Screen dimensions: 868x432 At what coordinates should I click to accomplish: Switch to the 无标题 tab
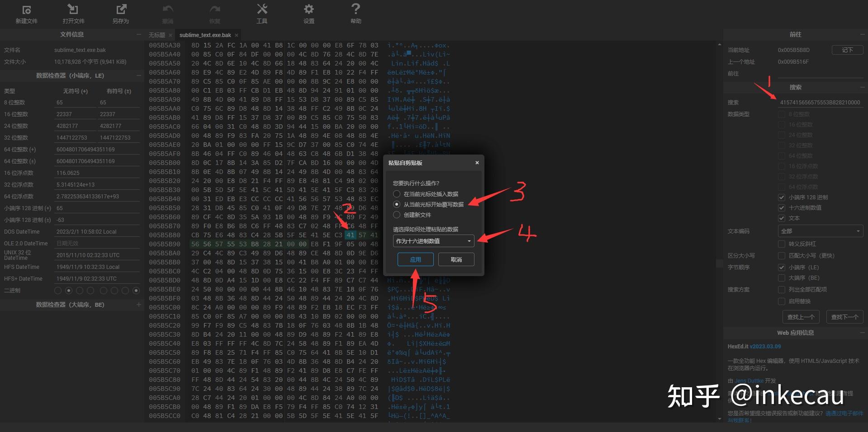[x=157, y=35]
